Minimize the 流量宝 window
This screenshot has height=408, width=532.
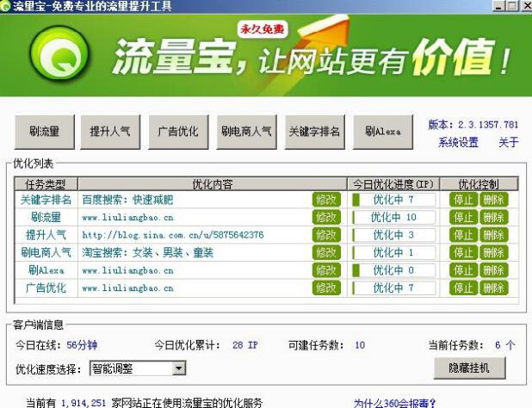(498, 6)
